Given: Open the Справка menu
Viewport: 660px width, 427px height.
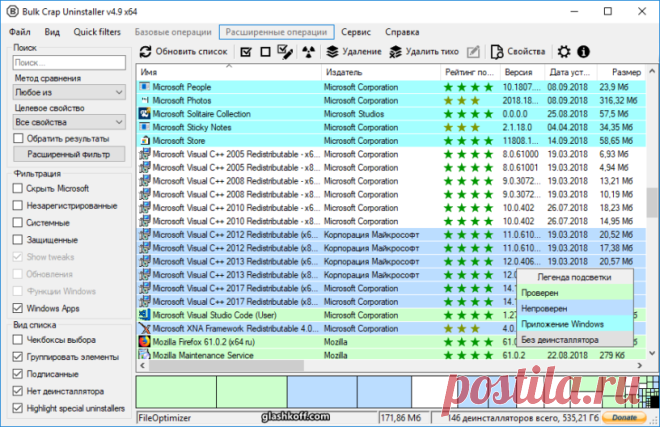Looking at the screenshot, I should click(x=402, y=32).
